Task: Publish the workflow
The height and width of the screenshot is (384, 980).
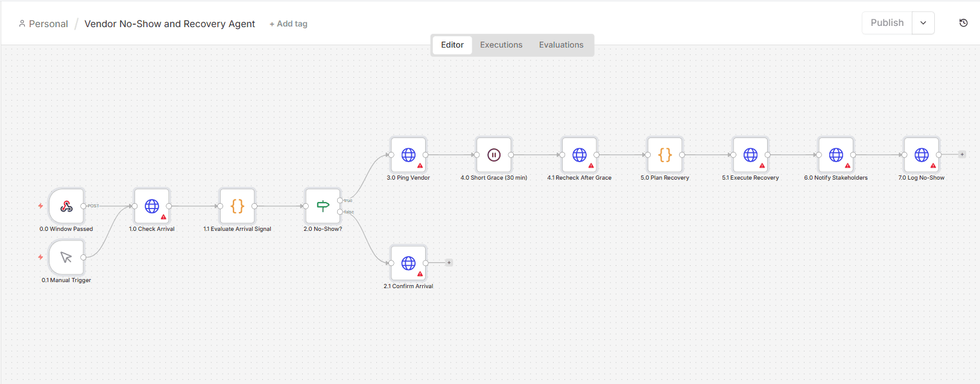Action: coord(887,23)
